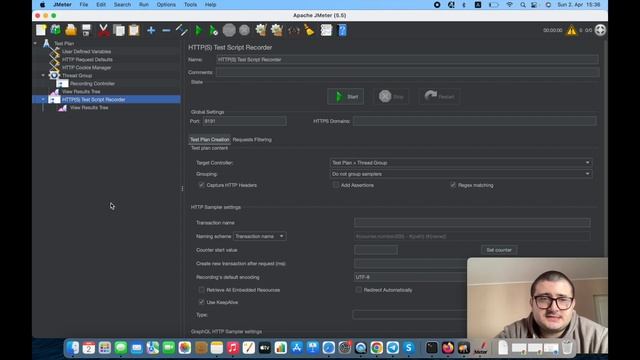The height and width of the screenshot is (360, 640).
Task: Collapse the Test Plan tree node
Action: click(x=36, y=43)
